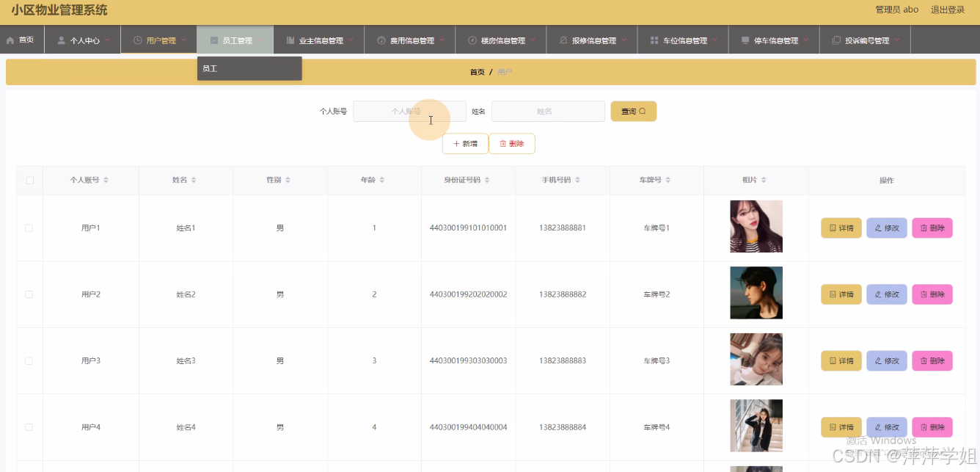Go to 首页 in the breadcrumb
Screen dimensions: 980x472
[x=477, y=72]
